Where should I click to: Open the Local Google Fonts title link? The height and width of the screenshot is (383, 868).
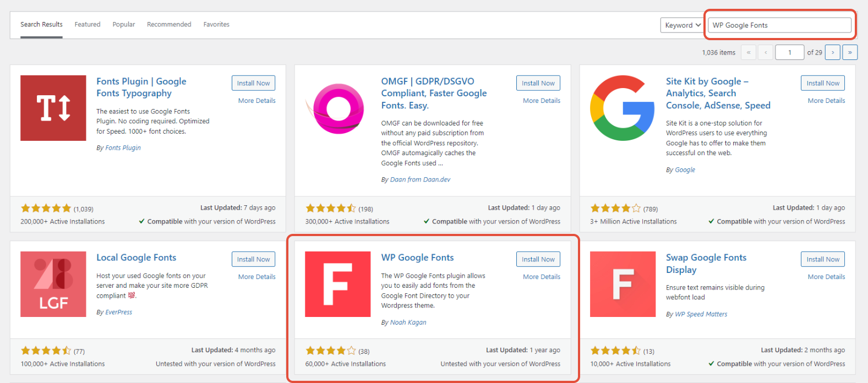(x=137, y=258)
